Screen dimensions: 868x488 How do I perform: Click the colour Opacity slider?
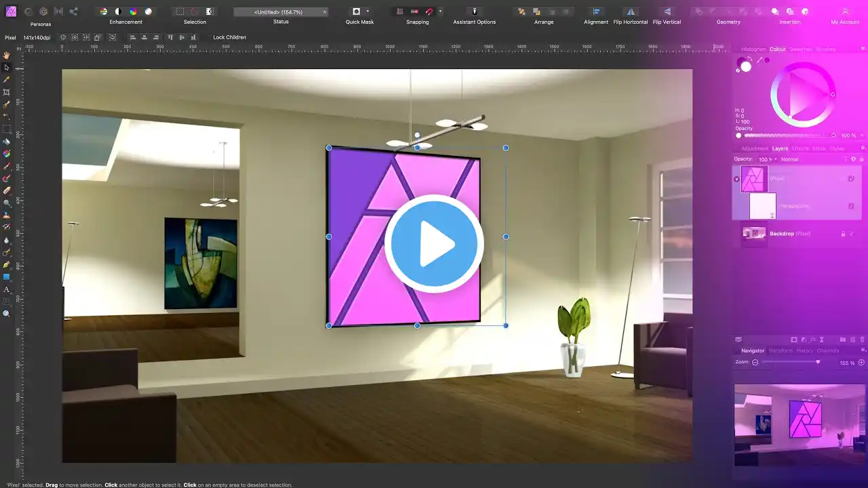789,135
